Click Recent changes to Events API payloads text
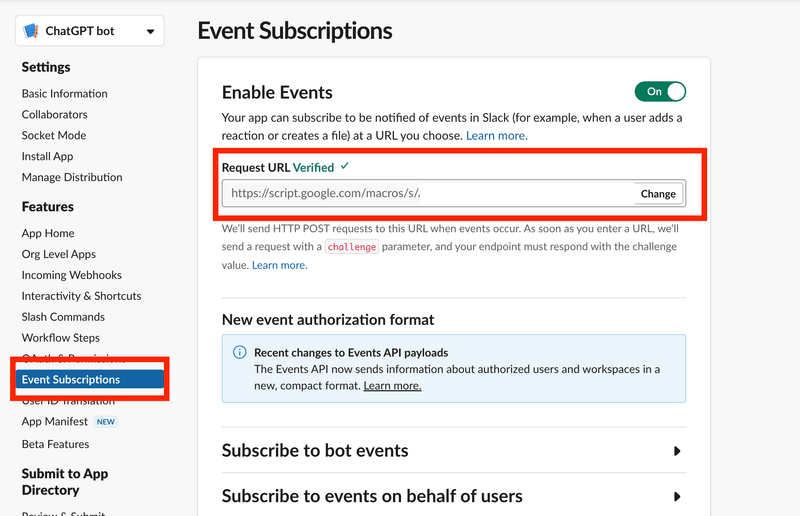This screenshot has width=800, height=516. pyautogui.click(x=351, y=353)
